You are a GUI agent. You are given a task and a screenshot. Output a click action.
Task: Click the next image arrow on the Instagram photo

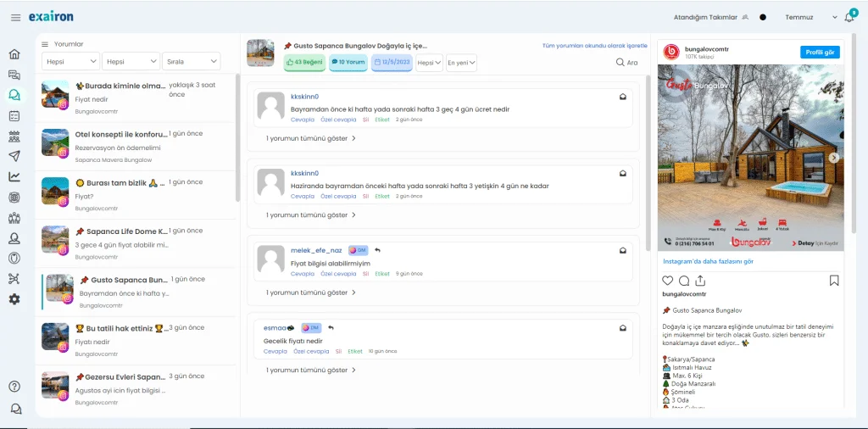click(834, 158)
